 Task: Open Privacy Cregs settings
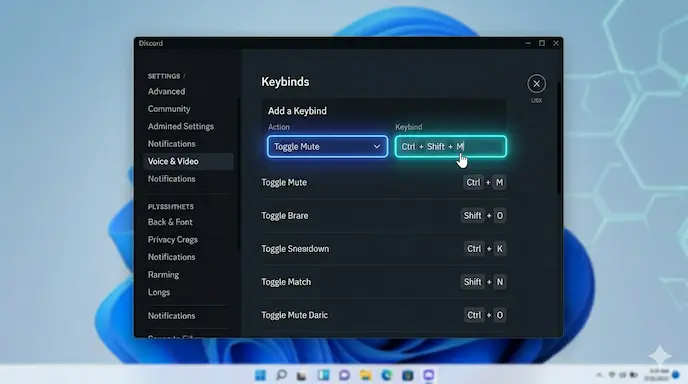pos(172,240)
